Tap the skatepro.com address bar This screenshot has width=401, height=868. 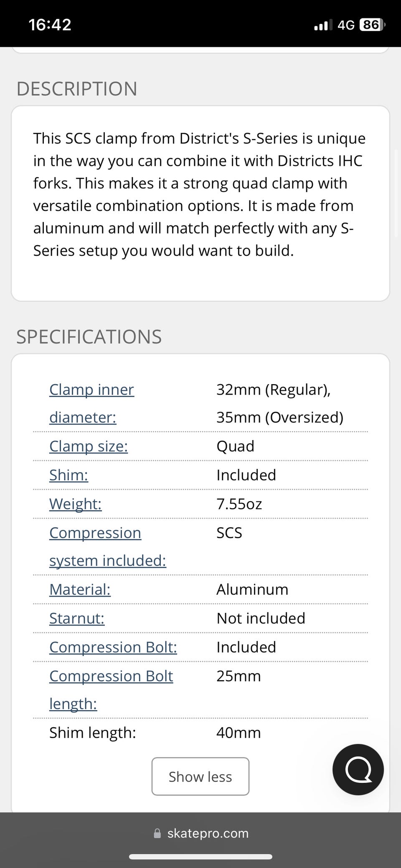(200, 833)
